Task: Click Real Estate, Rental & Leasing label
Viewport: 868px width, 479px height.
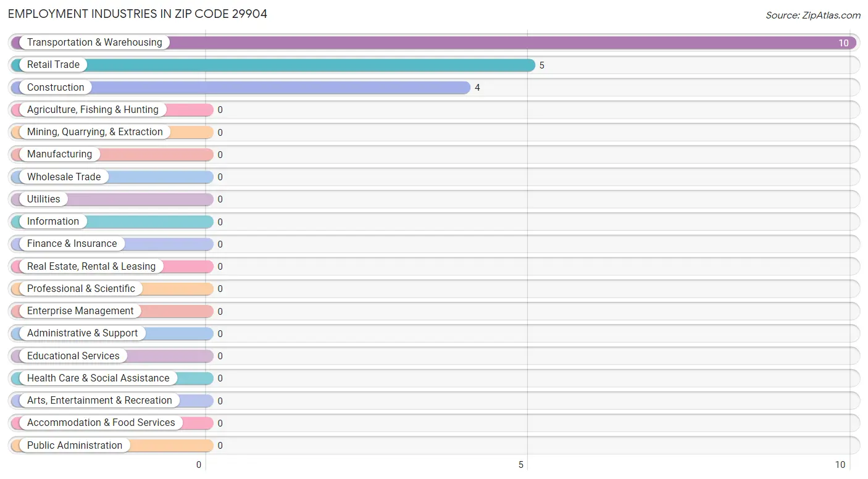Action: point(91,266)
